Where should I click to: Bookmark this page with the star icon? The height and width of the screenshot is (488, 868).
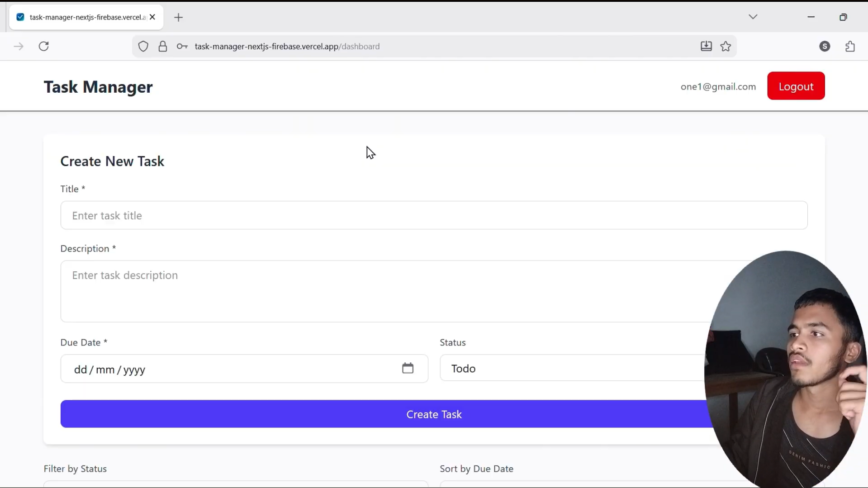pos(726,46)
